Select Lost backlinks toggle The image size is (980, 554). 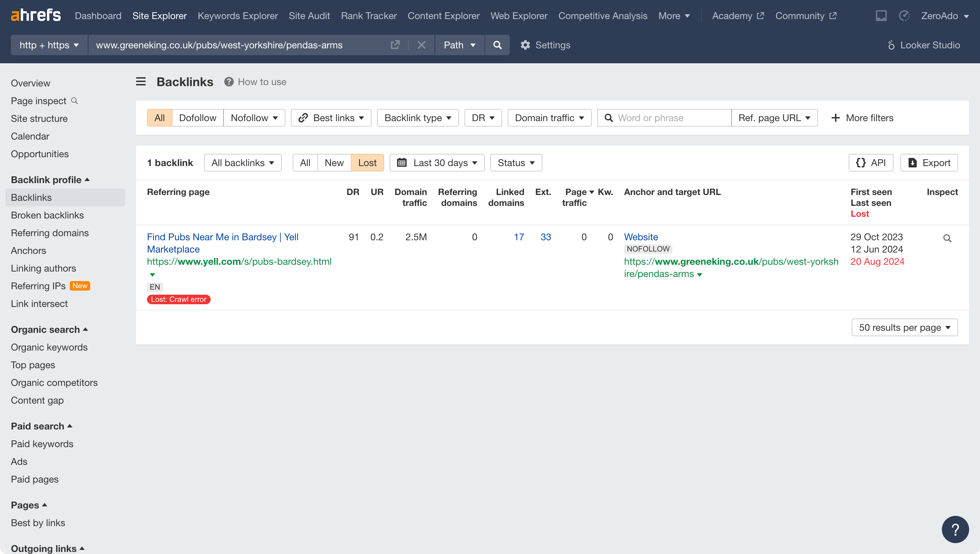pos(367,163)
